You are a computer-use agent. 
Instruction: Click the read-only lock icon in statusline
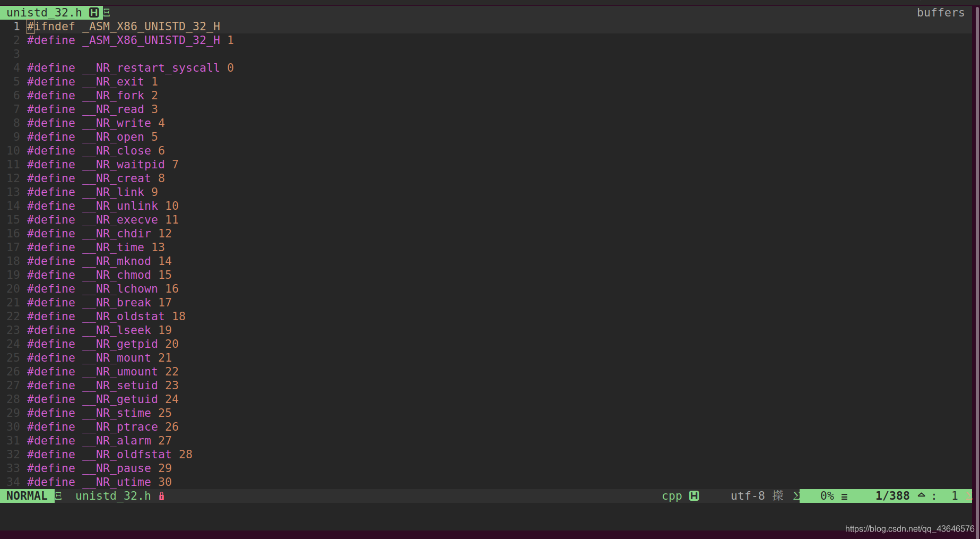click(x=161, y=496)
